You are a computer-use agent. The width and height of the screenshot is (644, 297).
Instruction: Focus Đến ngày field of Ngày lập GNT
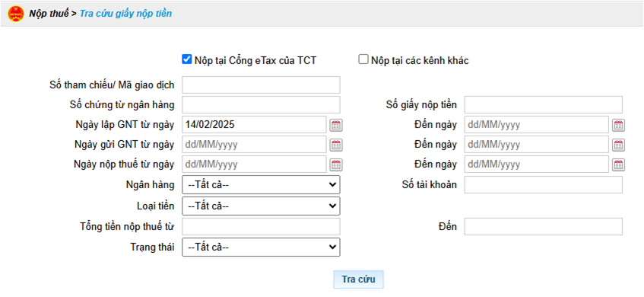536,125
